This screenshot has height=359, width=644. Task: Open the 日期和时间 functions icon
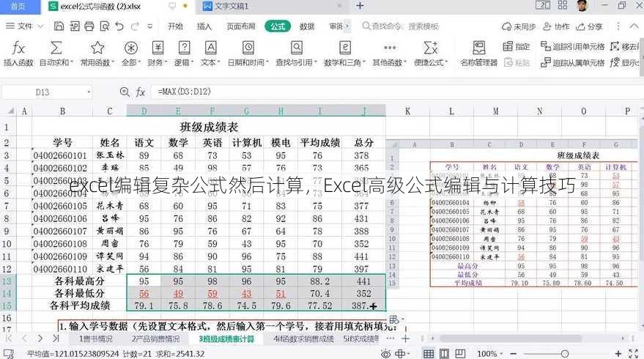[248, 48]
